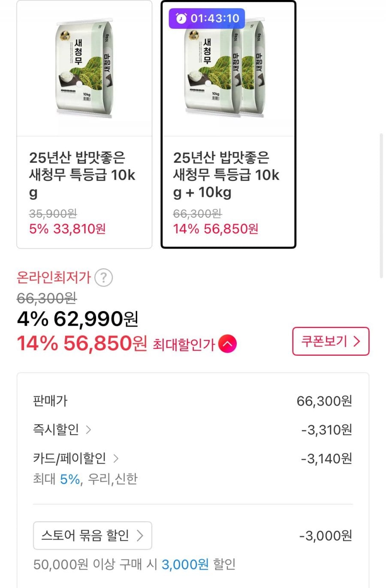
Task: Click the alarm clock timer badge
Action: pos(207,18)
